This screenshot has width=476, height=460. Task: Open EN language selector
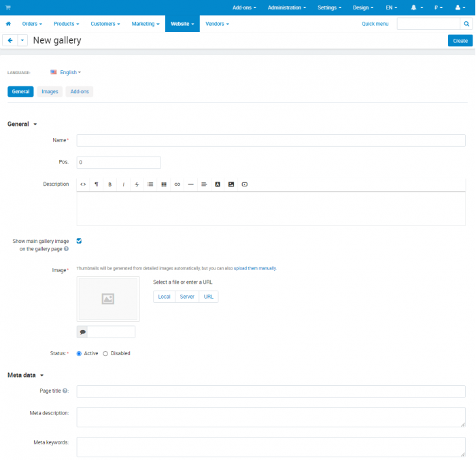[x=391, y=7]
